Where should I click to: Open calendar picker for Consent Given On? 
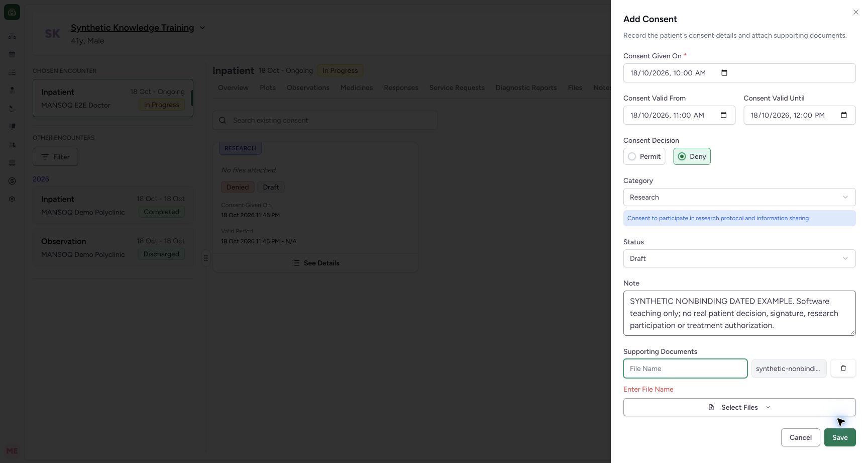click(724, 73)
